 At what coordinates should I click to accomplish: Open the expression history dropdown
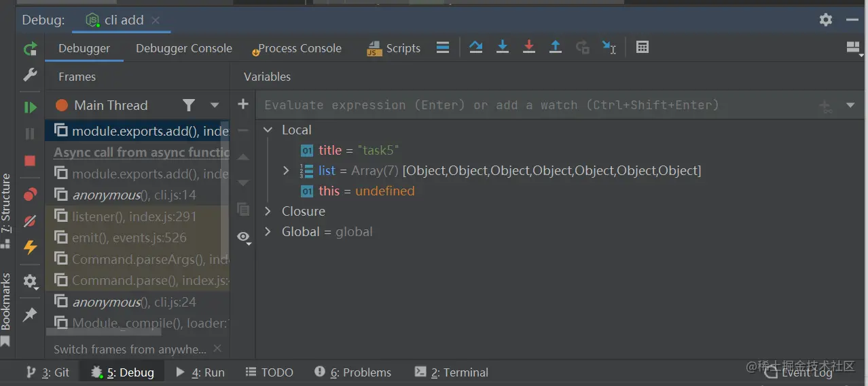click(850, 105)
